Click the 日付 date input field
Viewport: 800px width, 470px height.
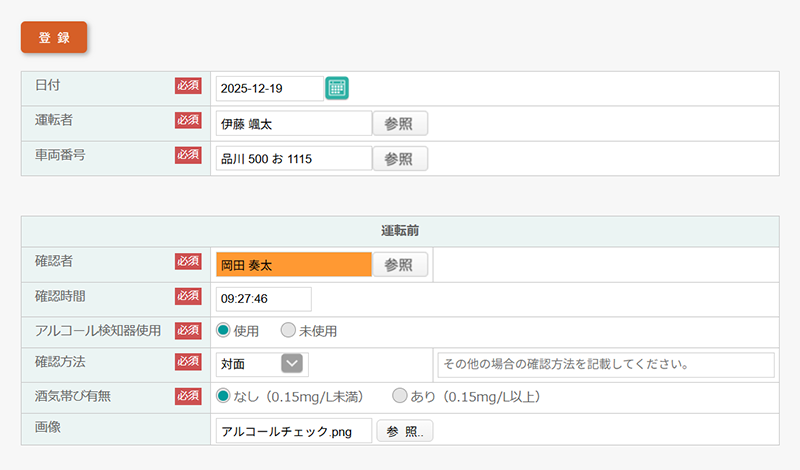pyautogui.click(x=269, y=89)
